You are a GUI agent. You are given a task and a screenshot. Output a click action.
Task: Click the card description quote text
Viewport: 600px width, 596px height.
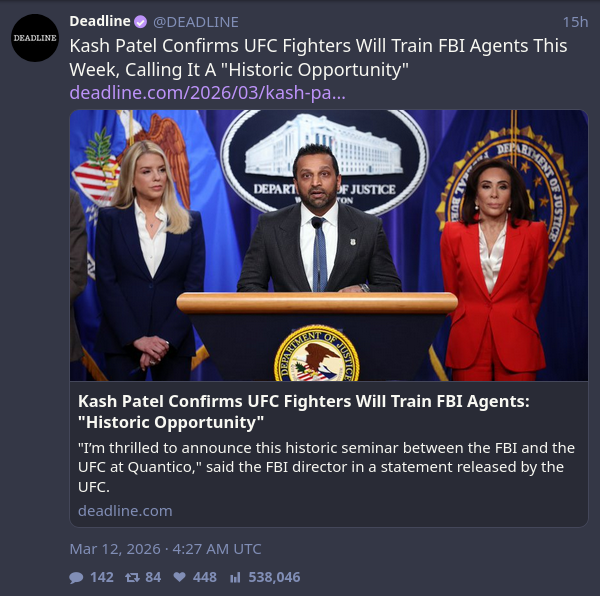click(x=326, y=467)
